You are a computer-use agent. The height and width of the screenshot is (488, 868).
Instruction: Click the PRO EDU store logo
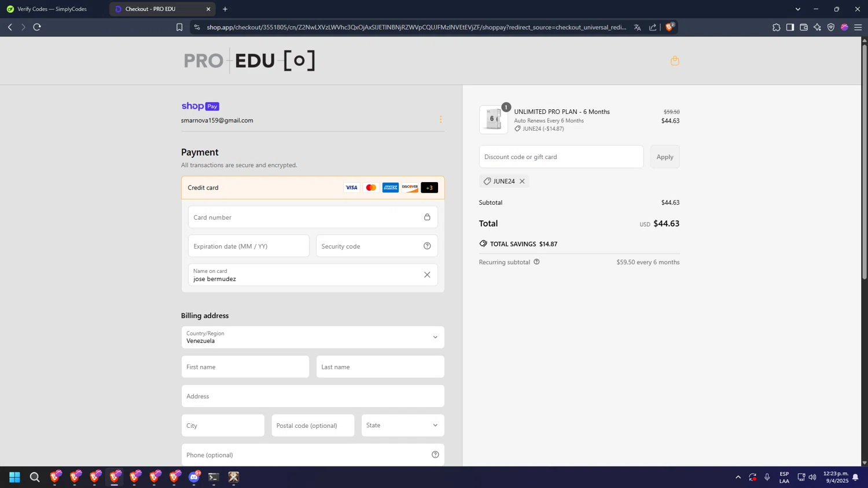click(x=249, y=61)
